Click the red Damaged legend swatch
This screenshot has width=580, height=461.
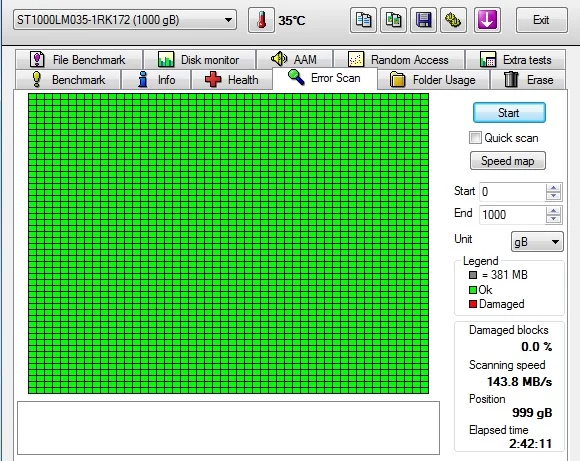click(x=473, y=304)
